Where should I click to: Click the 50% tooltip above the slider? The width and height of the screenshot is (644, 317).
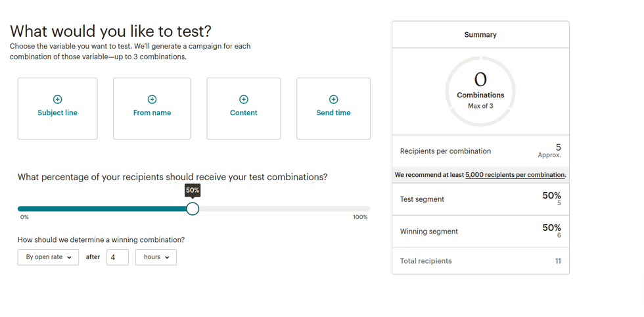193,190
